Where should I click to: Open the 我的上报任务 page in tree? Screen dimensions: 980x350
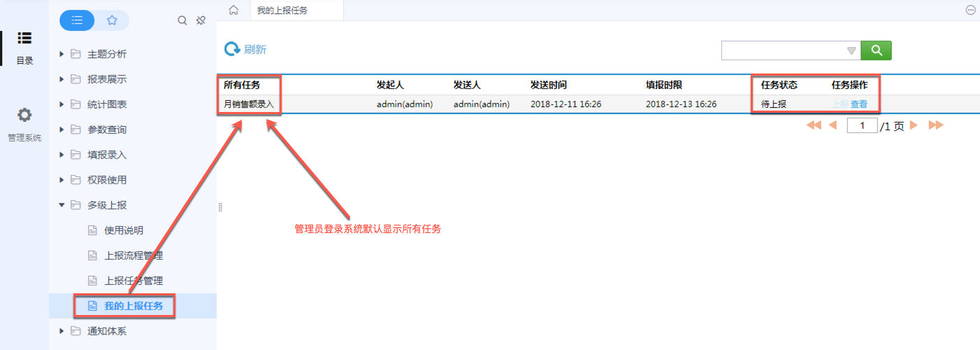point(134,306)
